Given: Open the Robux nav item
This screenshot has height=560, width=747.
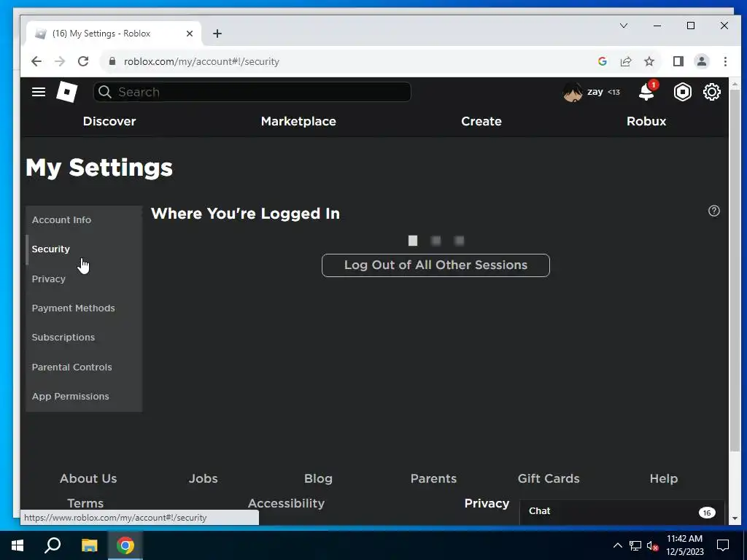Looking at the screenshot, I should click(646, 122).
